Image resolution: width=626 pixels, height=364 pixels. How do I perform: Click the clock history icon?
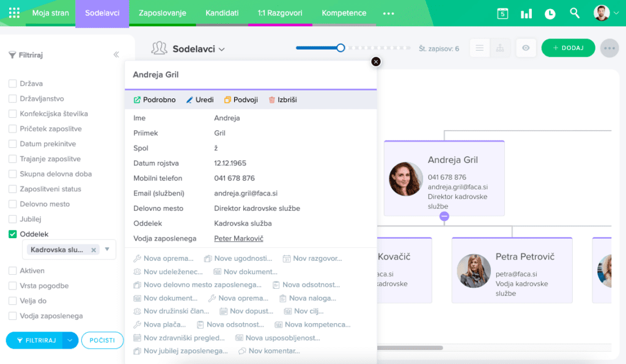tap(550, 13)
